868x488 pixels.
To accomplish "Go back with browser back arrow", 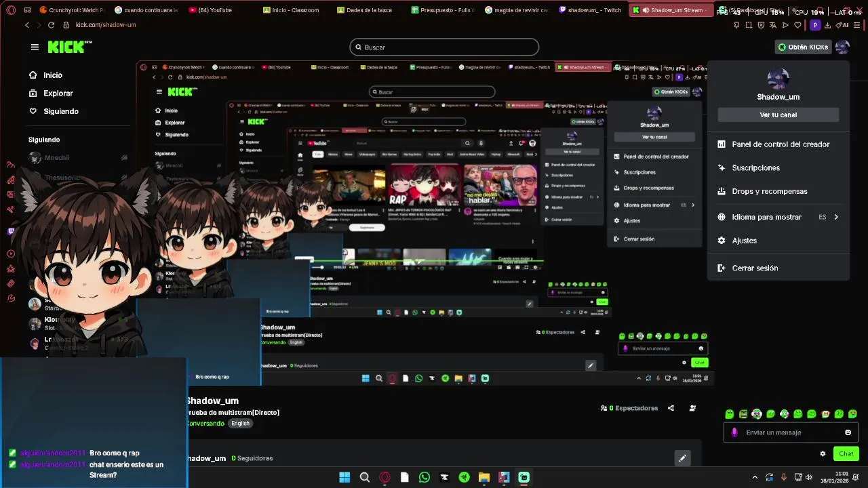I will [x=26, y=24].
